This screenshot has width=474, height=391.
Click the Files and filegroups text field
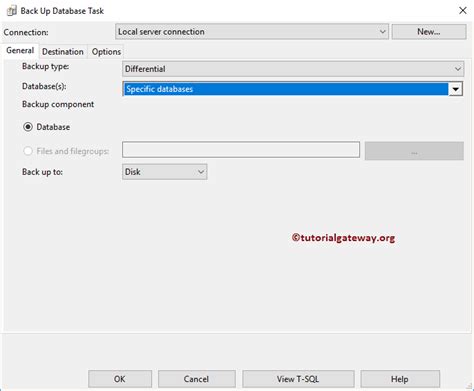[241, 150]
